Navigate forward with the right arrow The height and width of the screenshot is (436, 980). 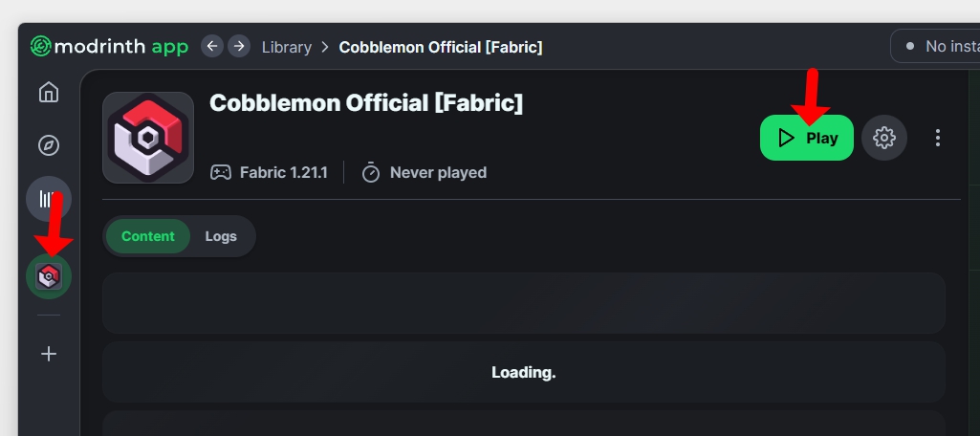pyautogui.click(x=239, y=46)
